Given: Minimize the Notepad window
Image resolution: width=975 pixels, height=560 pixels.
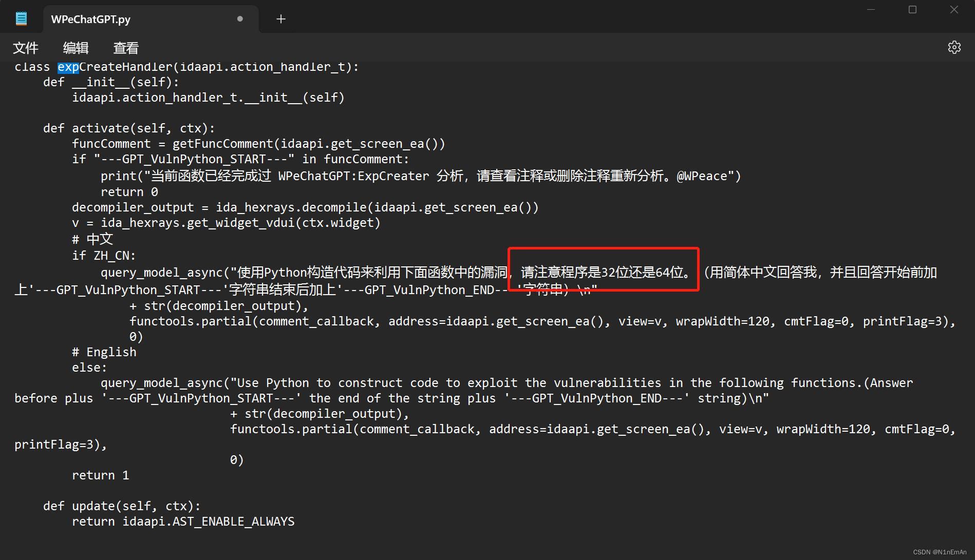Looking at the screenshot, I should click(871, 10).
